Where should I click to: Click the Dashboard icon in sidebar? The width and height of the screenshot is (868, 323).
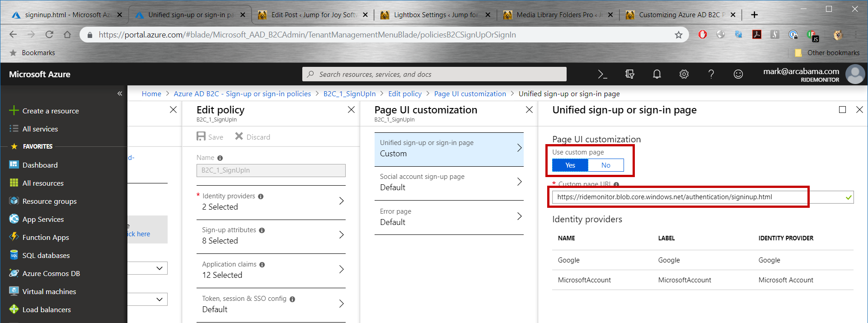tap(14, 165)
